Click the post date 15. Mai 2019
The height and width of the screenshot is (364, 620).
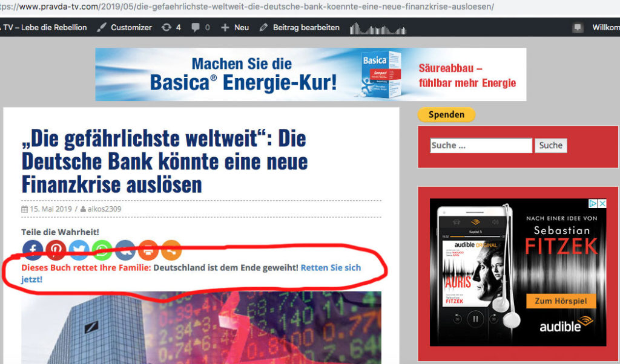(51, 209)
